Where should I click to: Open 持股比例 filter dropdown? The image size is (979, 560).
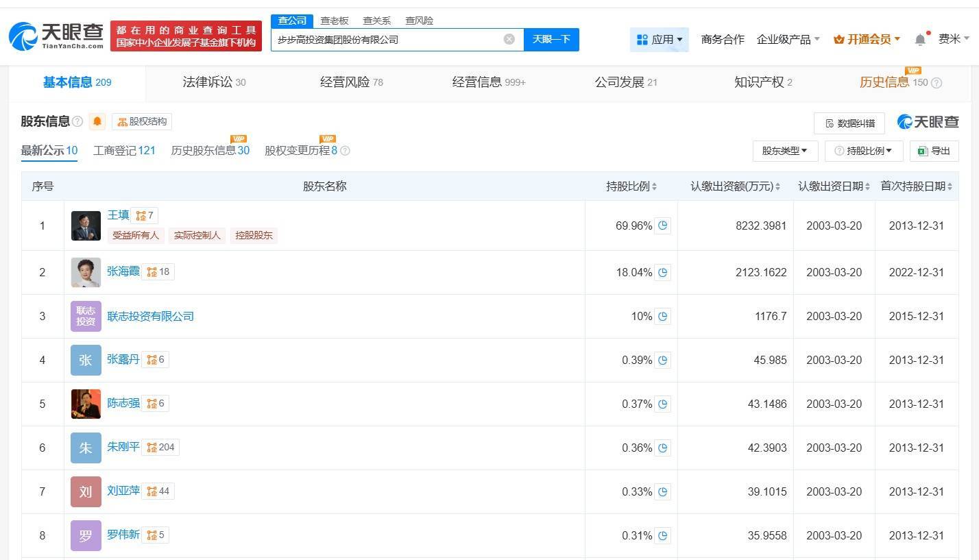pos(864,151)
